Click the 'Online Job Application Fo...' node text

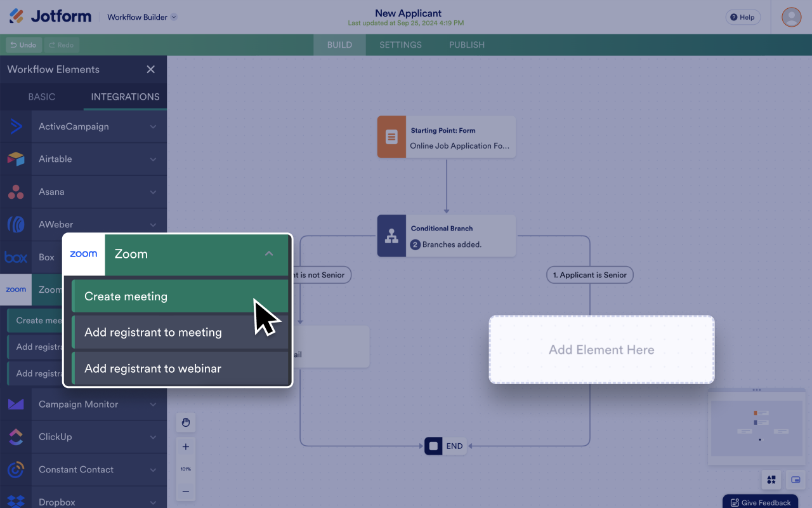click(459, 145)
